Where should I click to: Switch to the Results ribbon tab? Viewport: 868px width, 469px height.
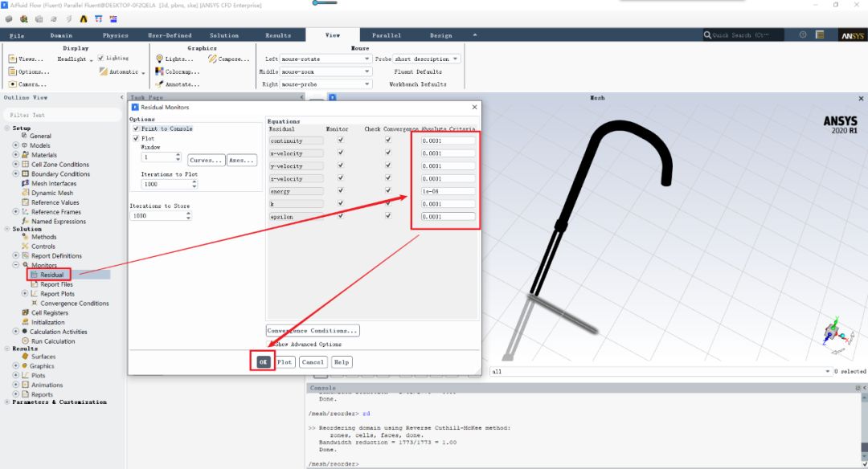click(278, 35)
